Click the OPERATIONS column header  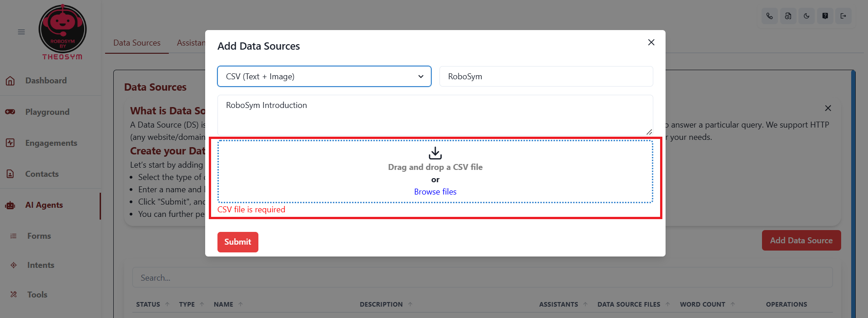click(787, 304)
